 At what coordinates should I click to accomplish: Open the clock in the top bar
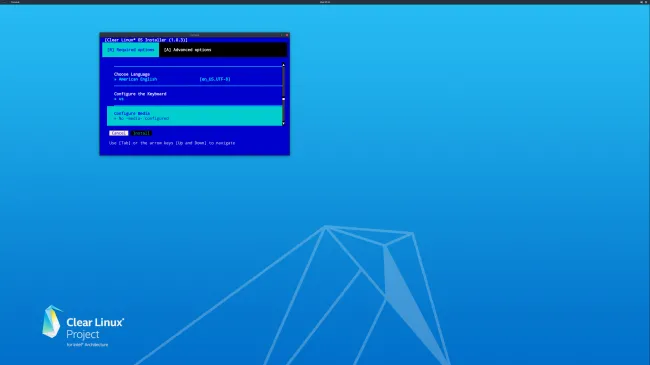point(325,2)
